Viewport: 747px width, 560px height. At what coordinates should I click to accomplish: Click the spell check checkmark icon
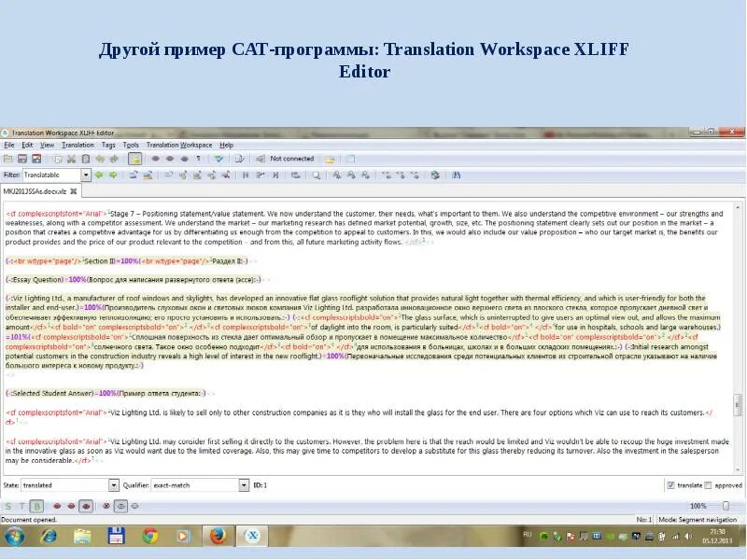[218, 159]
